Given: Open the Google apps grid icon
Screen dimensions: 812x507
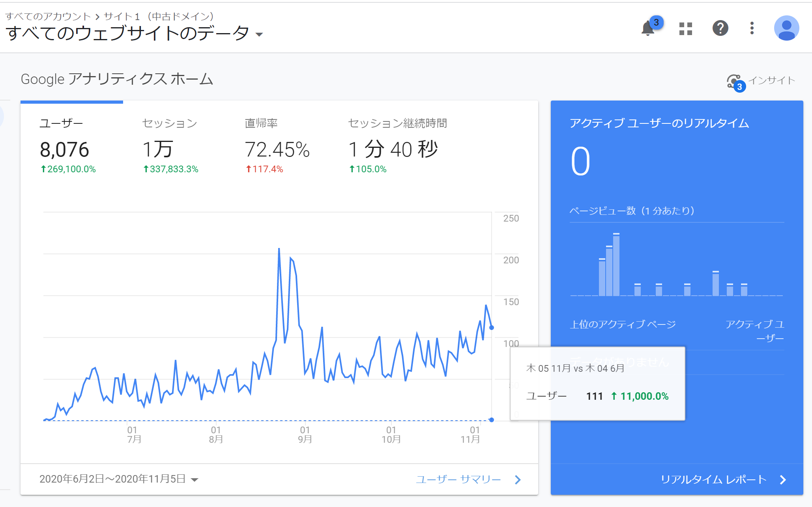Looking at the screenshot, I should coord(685,28).
